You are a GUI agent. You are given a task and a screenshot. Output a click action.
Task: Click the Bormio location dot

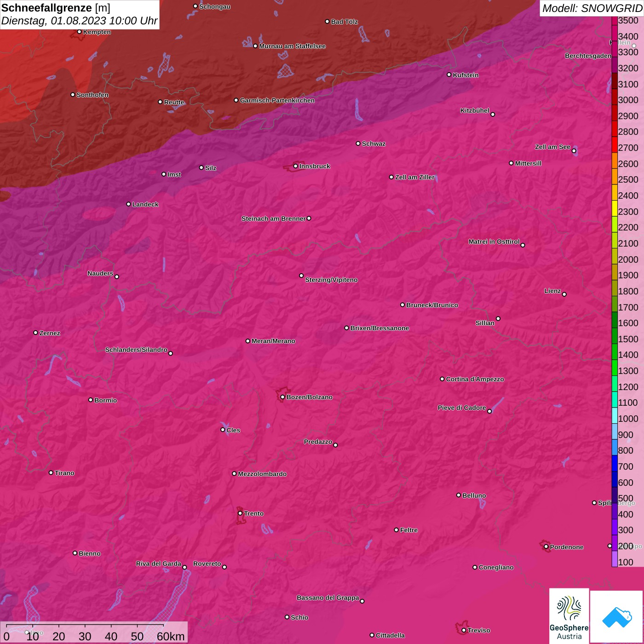click(x=91, y=400)
